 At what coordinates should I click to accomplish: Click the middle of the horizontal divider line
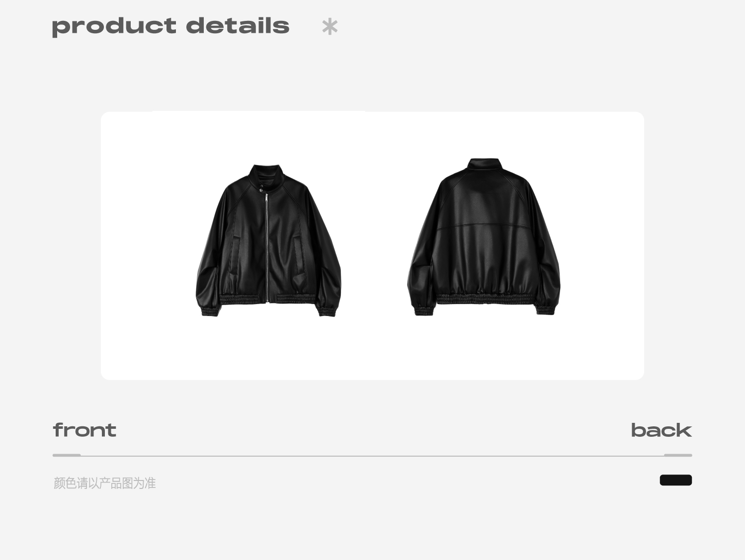(372, 456)
